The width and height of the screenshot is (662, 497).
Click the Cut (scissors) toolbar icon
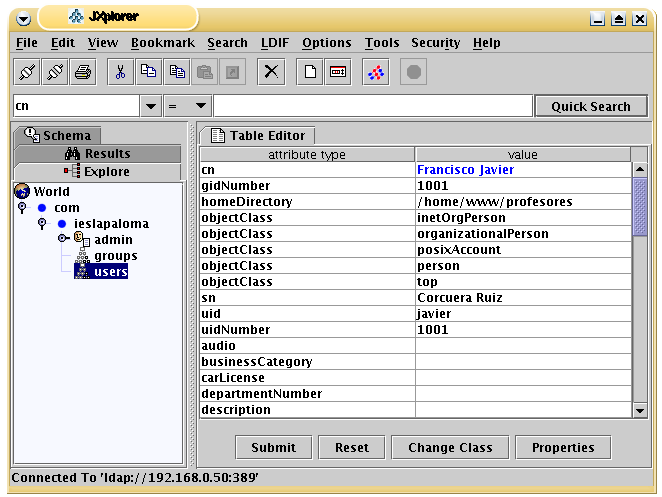(x=120, y=72)
